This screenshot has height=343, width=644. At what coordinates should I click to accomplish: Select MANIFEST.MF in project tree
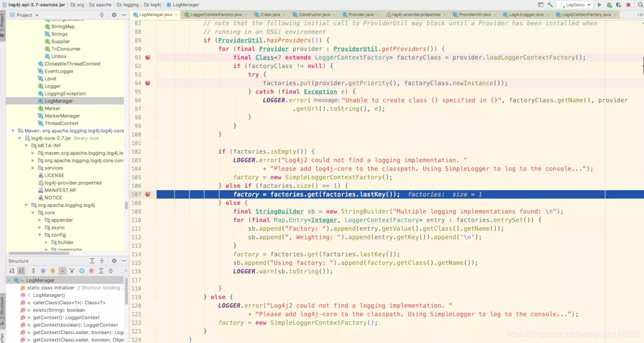60,190
